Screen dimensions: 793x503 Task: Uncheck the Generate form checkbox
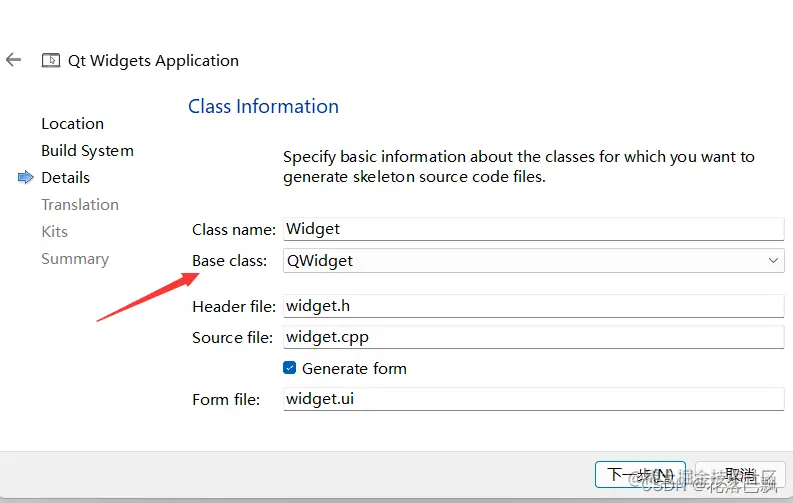pos(289,368)
